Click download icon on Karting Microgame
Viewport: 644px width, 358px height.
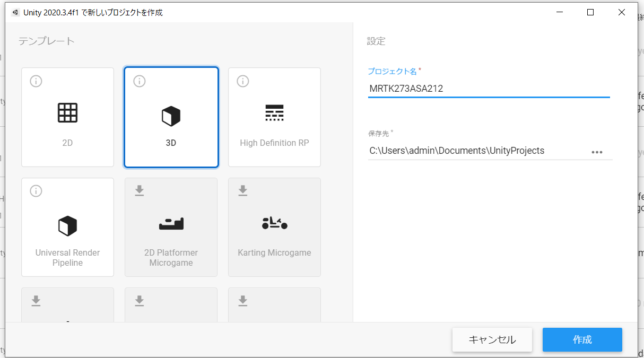click(243, 190)
